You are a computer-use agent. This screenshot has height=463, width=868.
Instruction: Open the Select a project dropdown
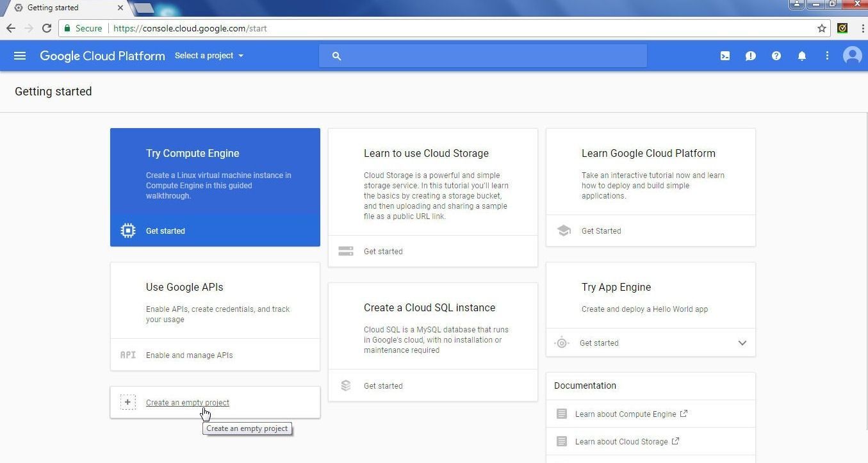click(209, 56)
